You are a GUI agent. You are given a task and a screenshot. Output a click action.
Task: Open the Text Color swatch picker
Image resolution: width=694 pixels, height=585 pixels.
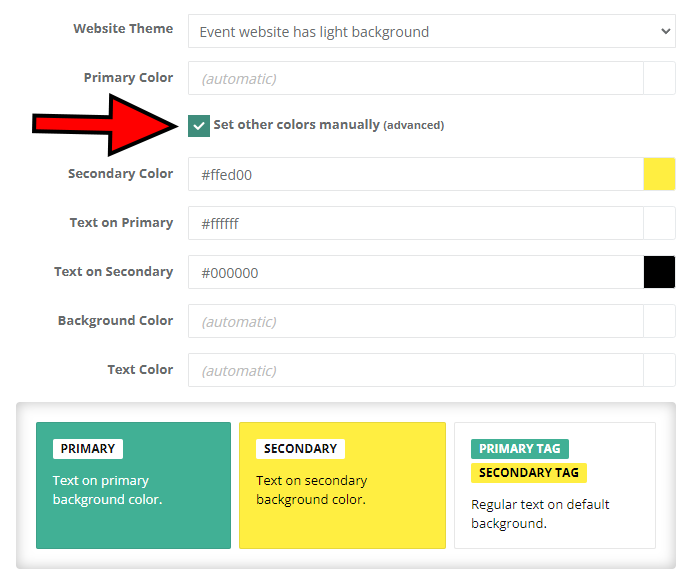[659, 370]
